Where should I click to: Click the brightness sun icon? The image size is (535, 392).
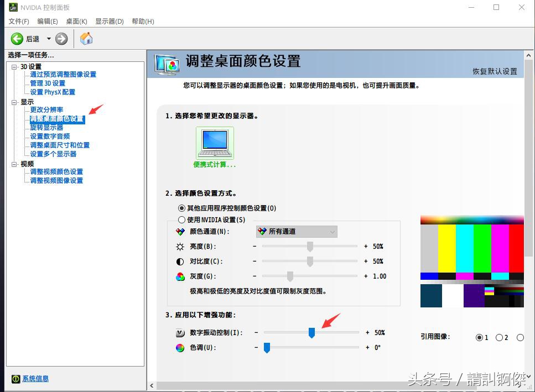coord(180,247)
